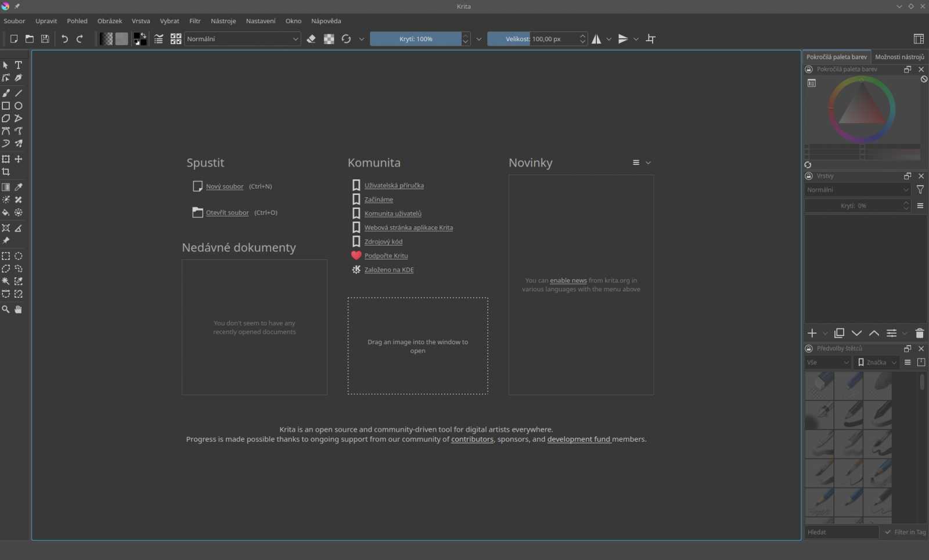
Task: Select the Rectangular Selection tool
Action: coord(6,256)
